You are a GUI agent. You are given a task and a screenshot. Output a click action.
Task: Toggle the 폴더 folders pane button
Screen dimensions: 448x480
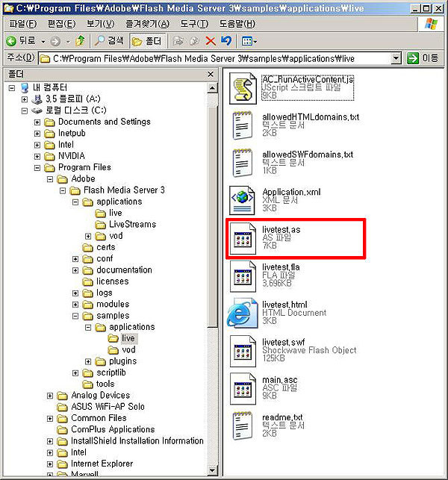tap(148, 41)
